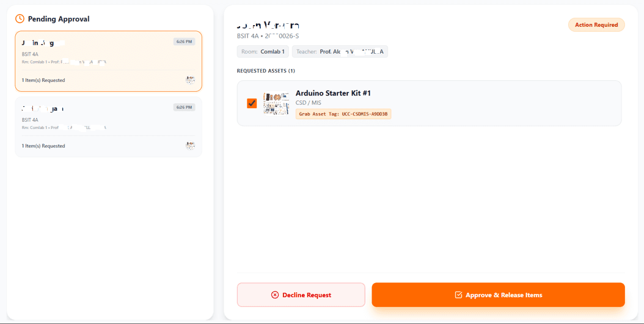The height and width of the screenshot is (324, 644).
Task: Click the Action Required badge
Action: click(596, 24)
